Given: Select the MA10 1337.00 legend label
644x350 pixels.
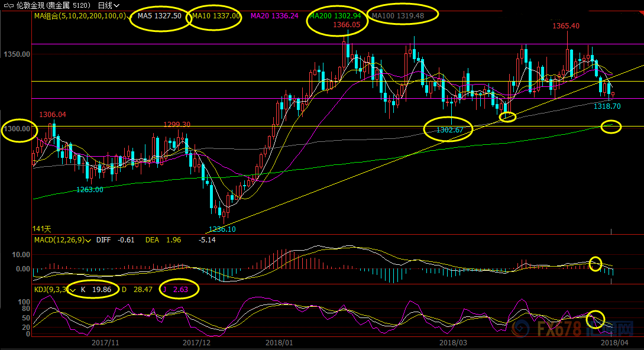Looking at the screenshot, I should (215, 16).
